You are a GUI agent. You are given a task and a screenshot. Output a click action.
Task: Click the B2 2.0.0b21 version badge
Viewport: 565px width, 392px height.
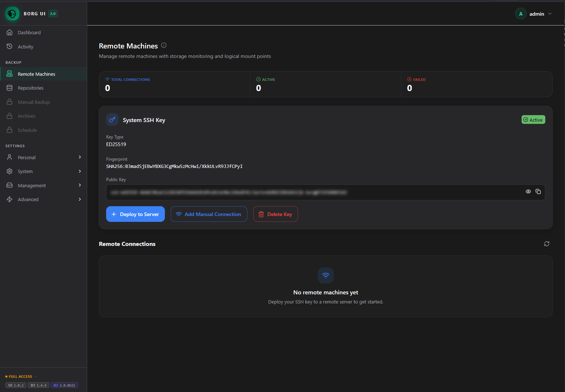point(64,385)
